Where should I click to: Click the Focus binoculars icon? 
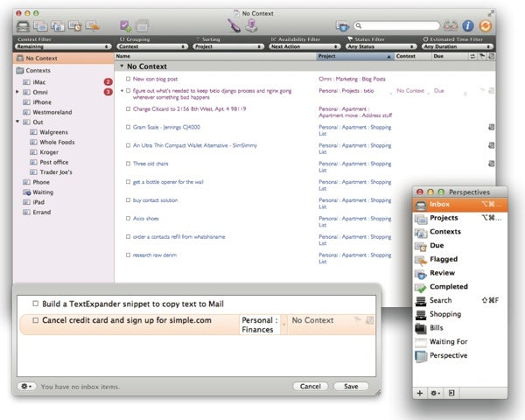(451, 25)
